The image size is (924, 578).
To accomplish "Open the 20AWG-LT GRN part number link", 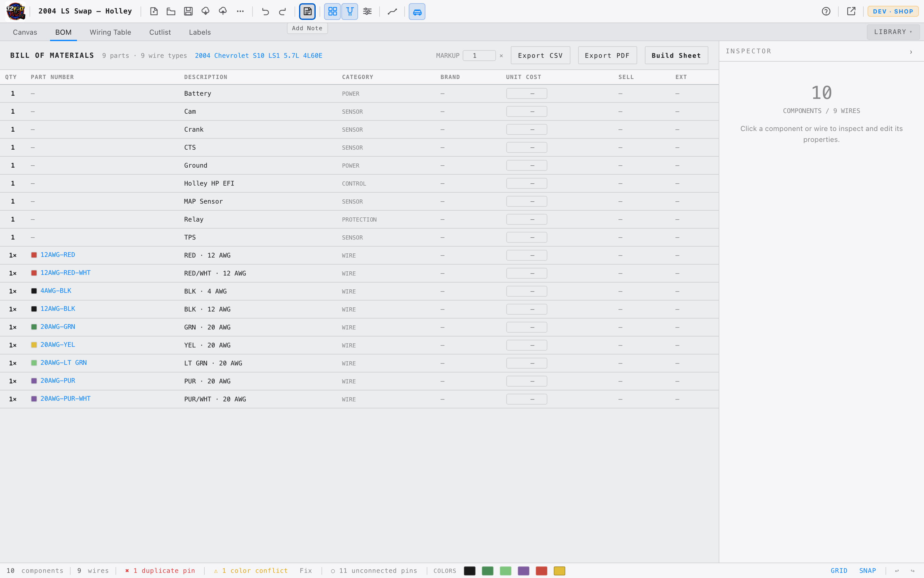I will [x=64, y=363].
